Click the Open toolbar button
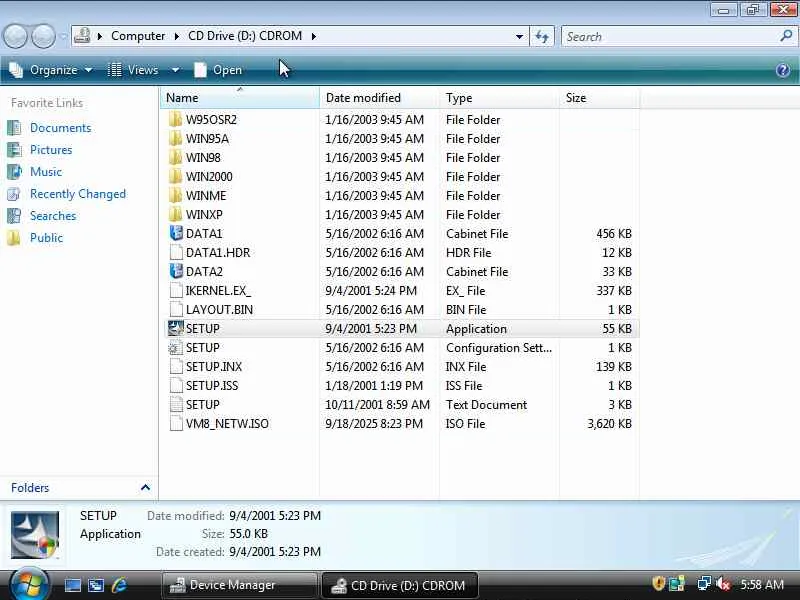Image resolution: width=800 pixels, height=600 pixels. pyautogui.click(x=218, y=70)
